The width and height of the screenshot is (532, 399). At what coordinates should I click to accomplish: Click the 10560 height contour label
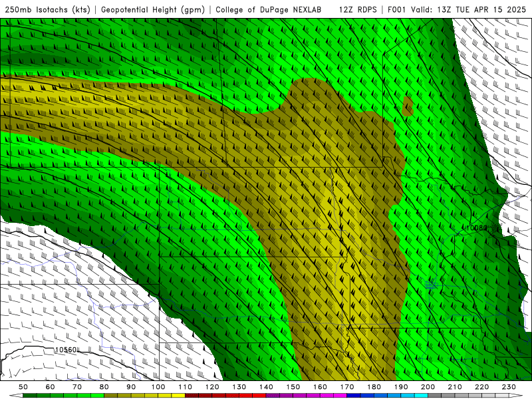(65, 350)
